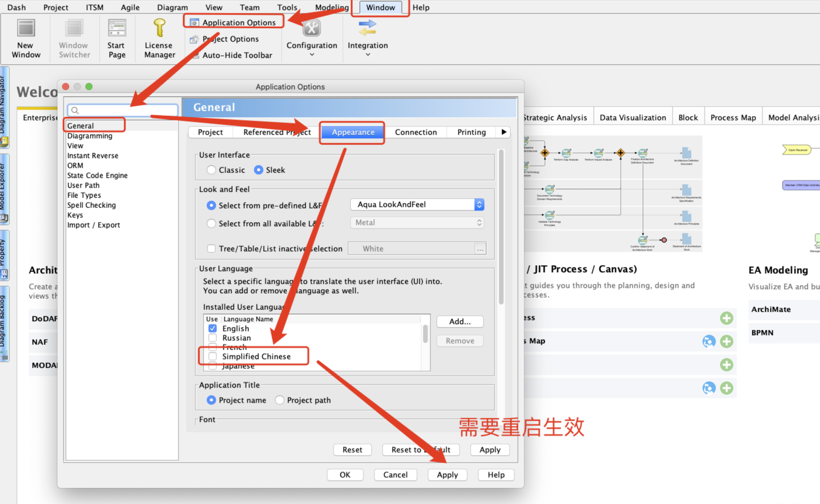Click blue globe icon in Map row
820x504 pixels.
(x=709, y=341)
